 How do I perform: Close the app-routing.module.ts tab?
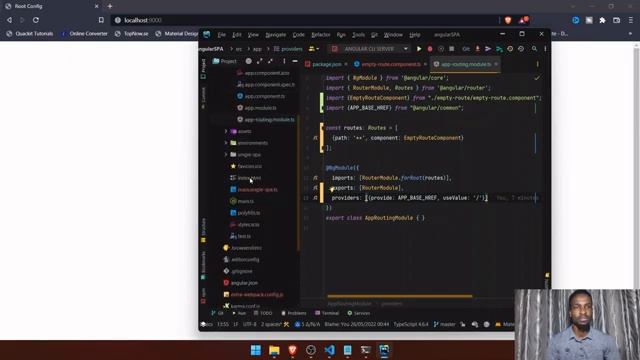tap(496, 64)
